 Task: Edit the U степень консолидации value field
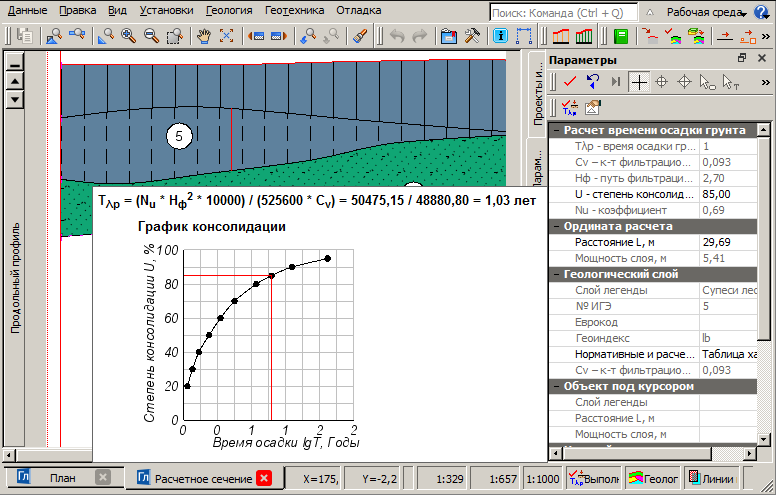coord(733,194)
